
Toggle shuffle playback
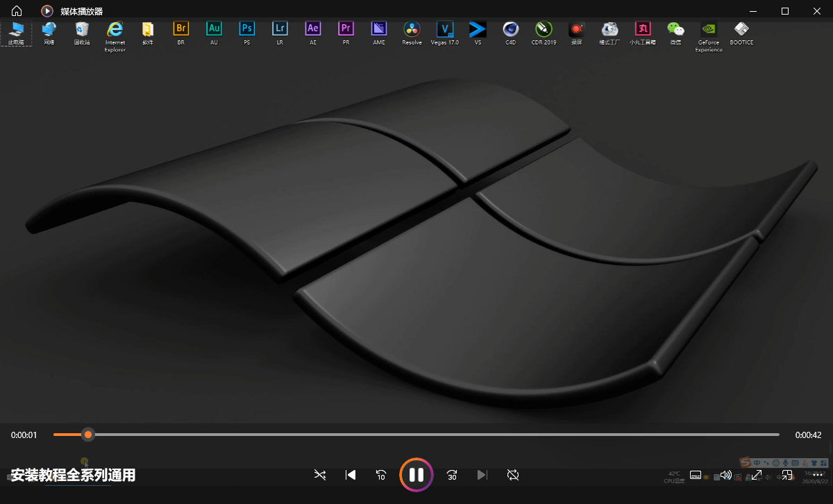[x=319, y=475]
